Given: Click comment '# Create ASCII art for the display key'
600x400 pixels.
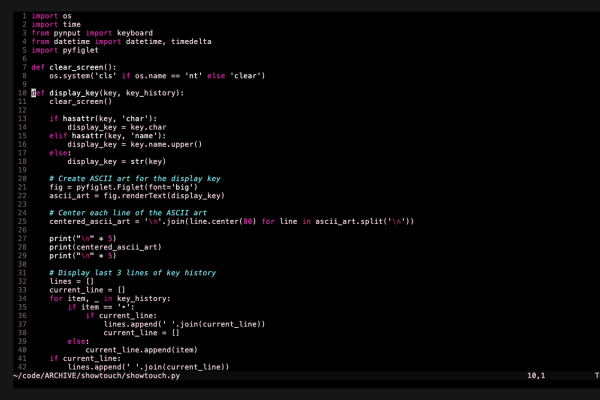Looking at the screenshot, I should click(x=135, y=179).
